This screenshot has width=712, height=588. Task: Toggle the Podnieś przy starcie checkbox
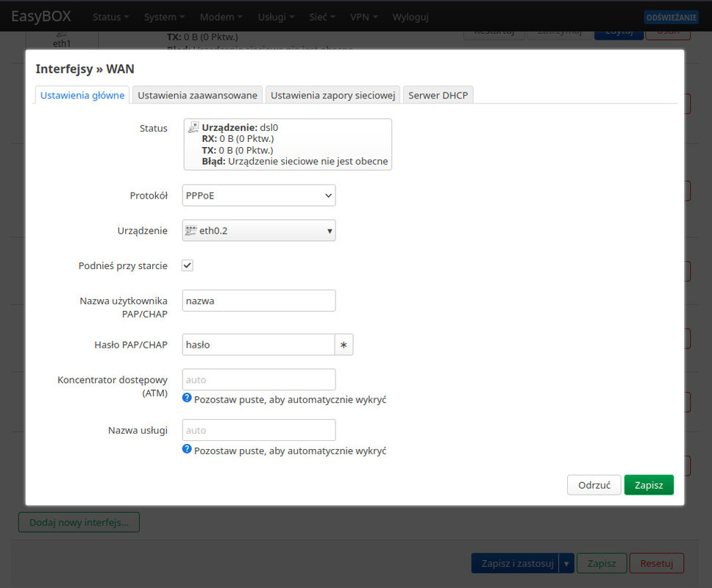pos(188,265)
